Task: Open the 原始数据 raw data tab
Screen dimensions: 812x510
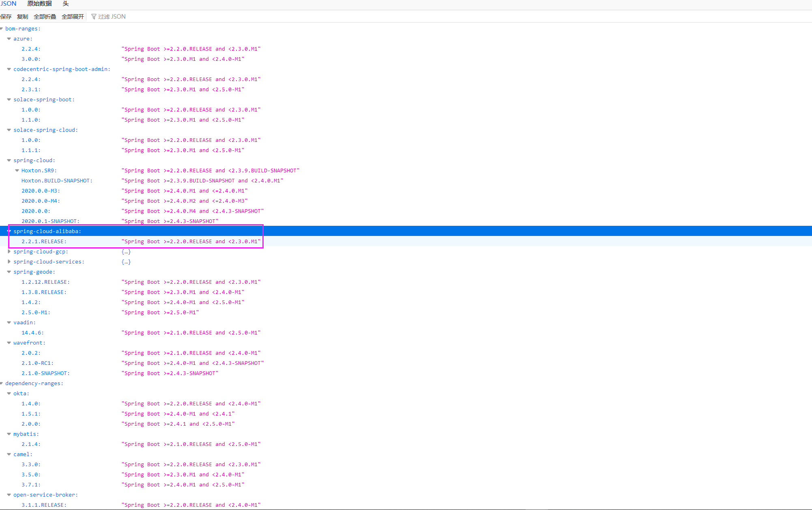Action: click(x=40, y=4)
